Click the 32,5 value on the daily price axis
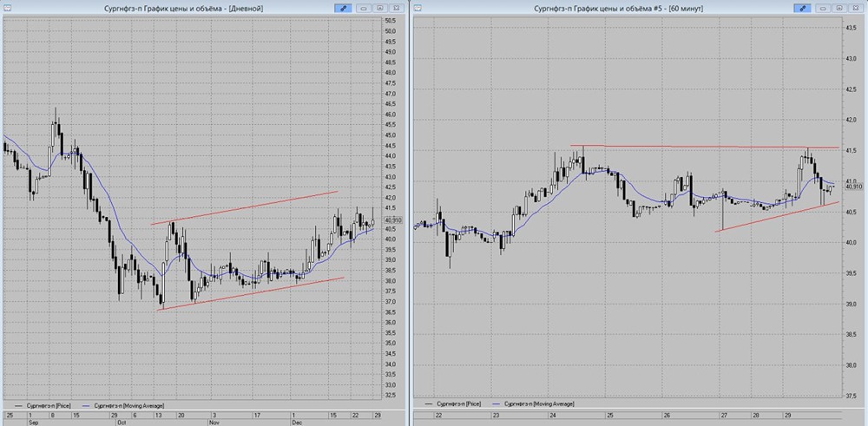Screen dimensions: 868x426 click(x=391, y=395)
